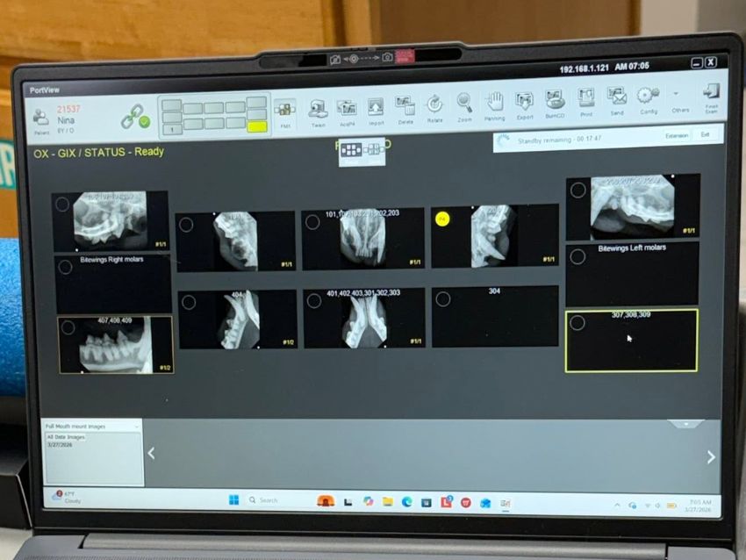The height and width of the screenshot is (560, 746).
Task: Select the 3/27/2026 date entry
Action: [x=60, y=445]
